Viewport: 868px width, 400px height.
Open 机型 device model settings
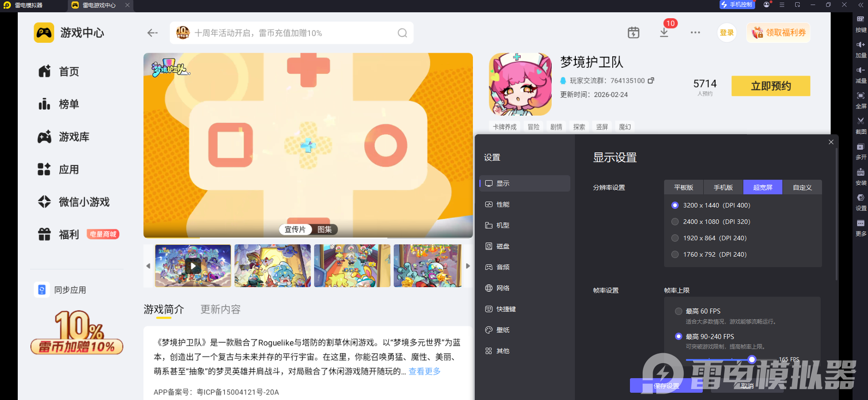click(525, 225)
